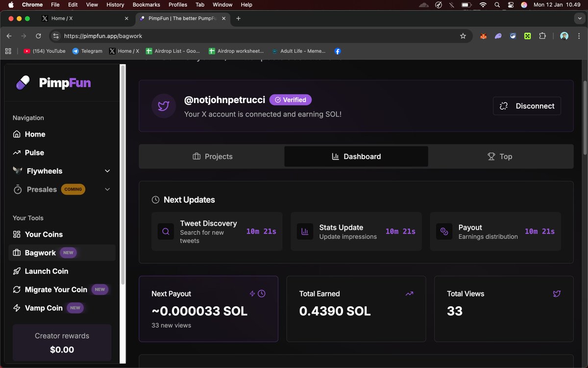Click the MetaMask fox extension icon

483,36
